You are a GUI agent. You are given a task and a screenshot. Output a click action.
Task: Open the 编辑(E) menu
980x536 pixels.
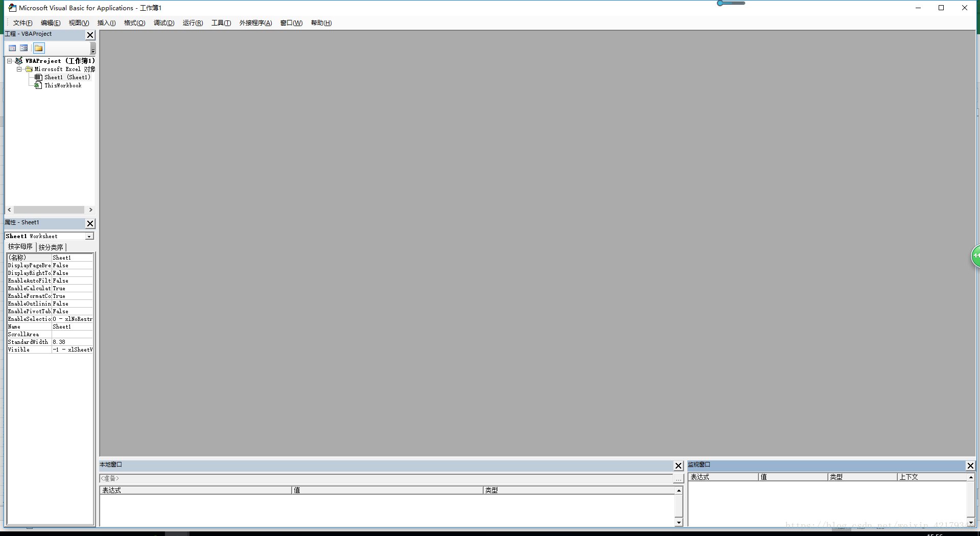[51, 23]
